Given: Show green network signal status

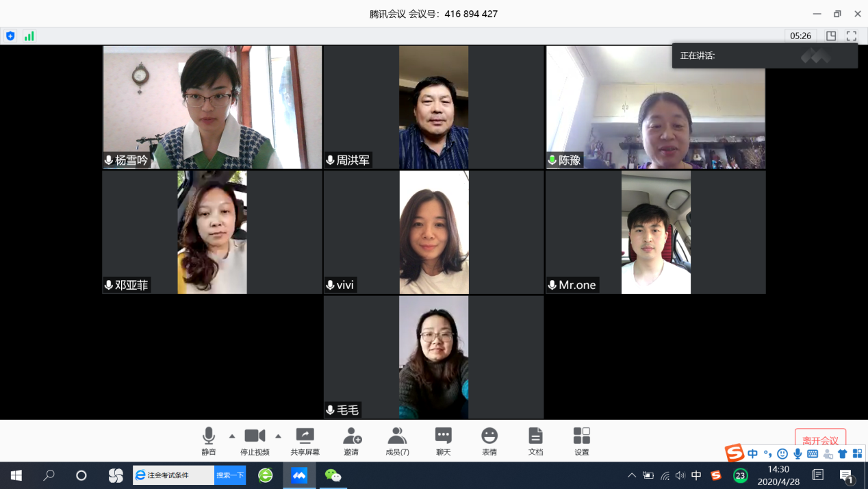Looking at the screenshot, I should (x=29, y=36).
